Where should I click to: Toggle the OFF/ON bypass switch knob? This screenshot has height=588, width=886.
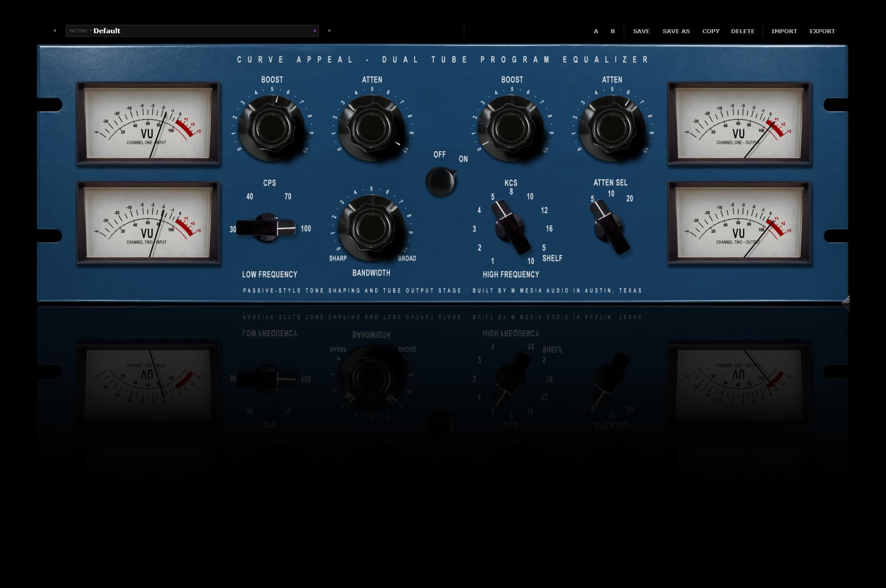(441, 182)
